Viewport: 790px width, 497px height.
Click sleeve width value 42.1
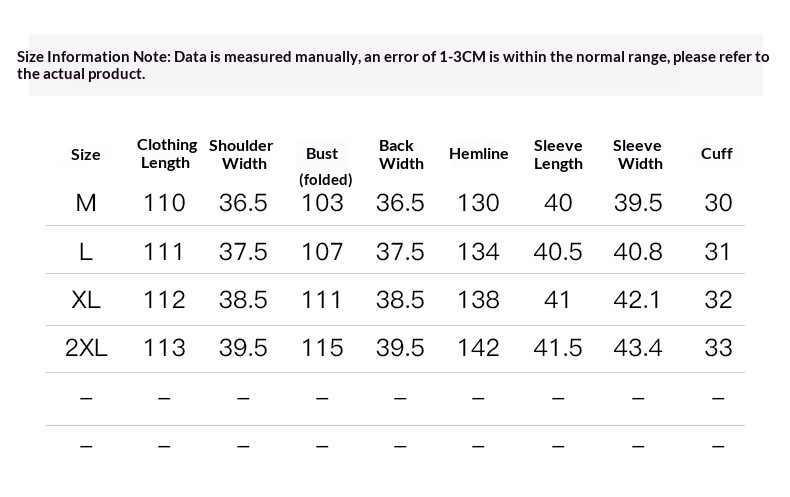click(x=636, y=299)
